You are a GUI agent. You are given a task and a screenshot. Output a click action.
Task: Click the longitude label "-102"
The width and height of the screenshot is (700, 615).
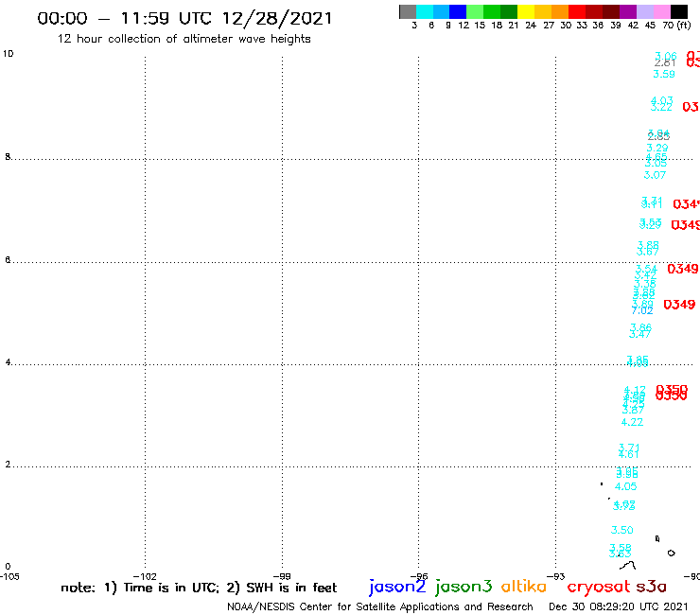coord(145,576)
